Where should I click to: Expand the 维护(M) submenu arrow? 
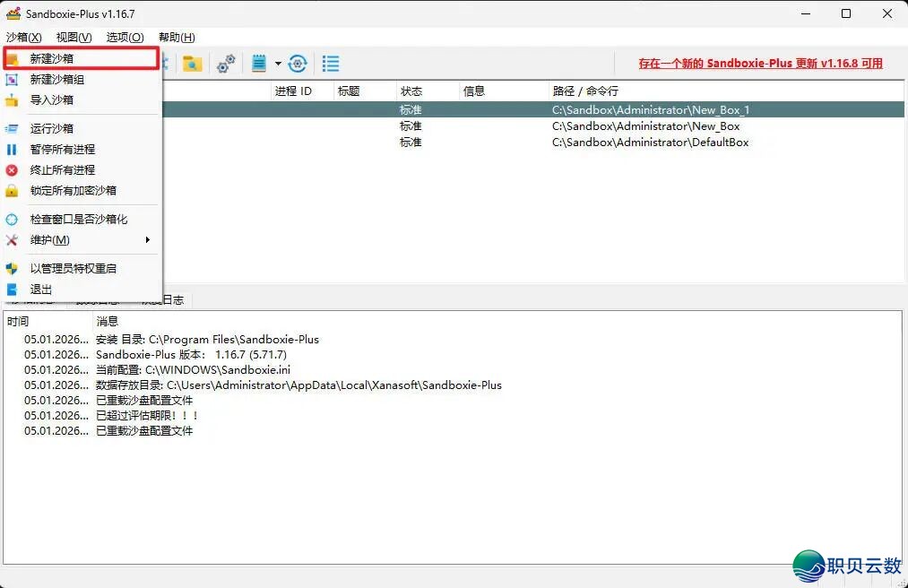point(148,240)
